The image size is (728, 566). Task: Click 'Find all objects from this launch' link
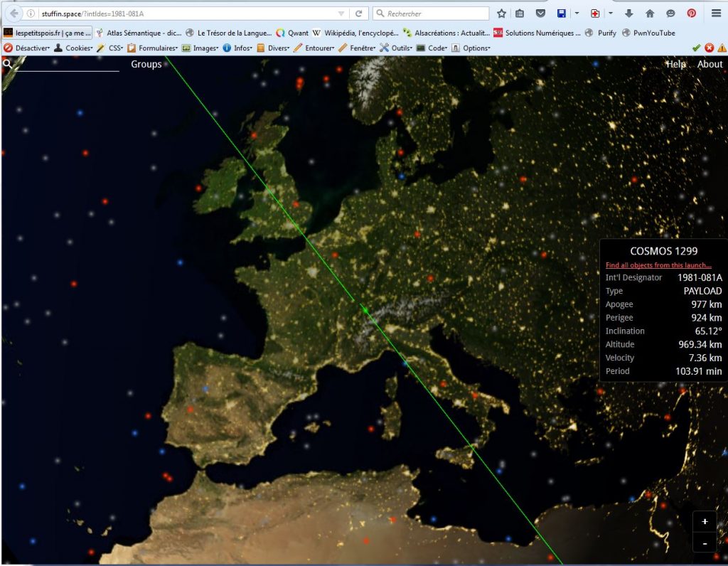tap(658, 265)
